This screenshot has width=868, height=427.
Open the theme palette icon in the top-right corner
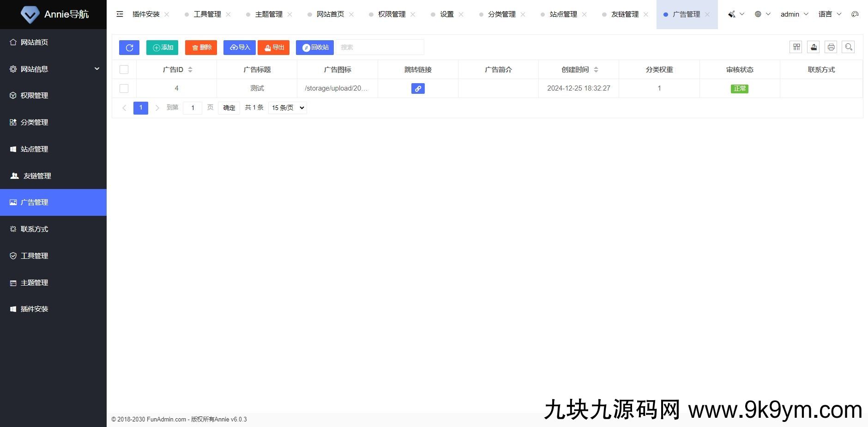pos(855,14)
